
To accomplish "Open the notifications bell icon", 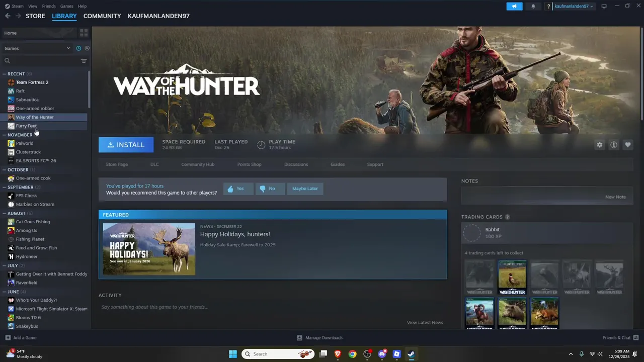I will (533, 6).
